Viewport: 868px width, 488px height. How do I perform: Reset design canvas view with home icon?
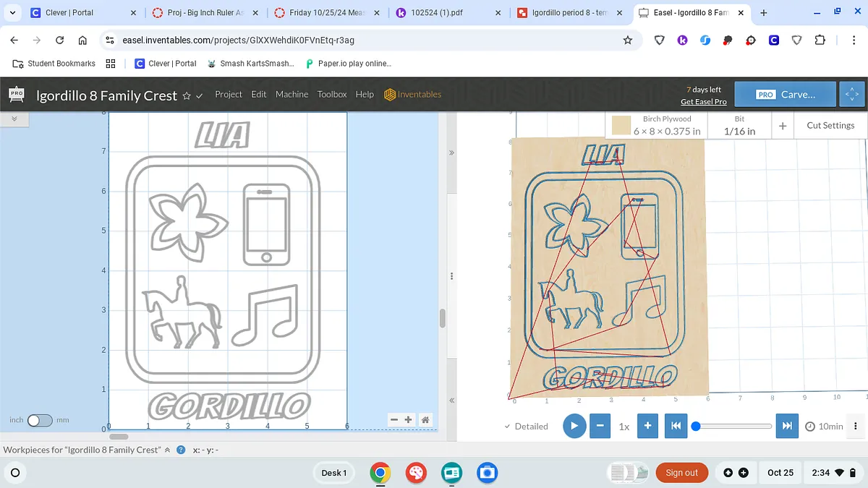[x=425, y=419]
